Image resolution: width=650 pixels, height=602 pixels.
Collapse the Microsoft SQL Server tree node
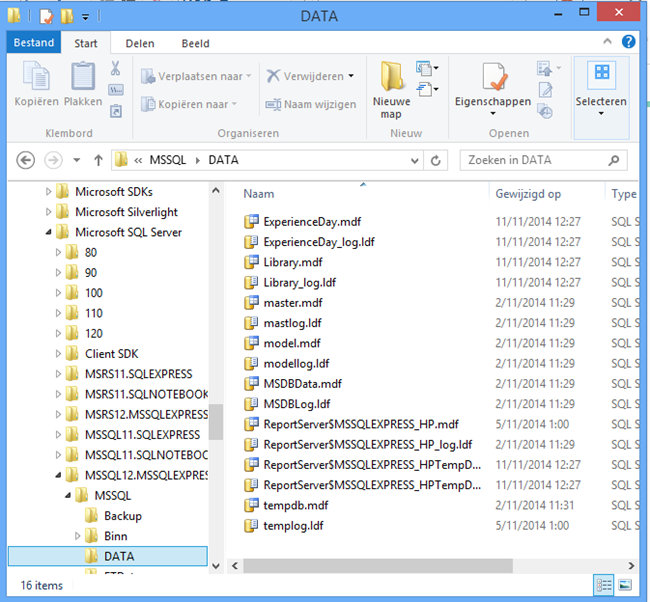(48, 232)
